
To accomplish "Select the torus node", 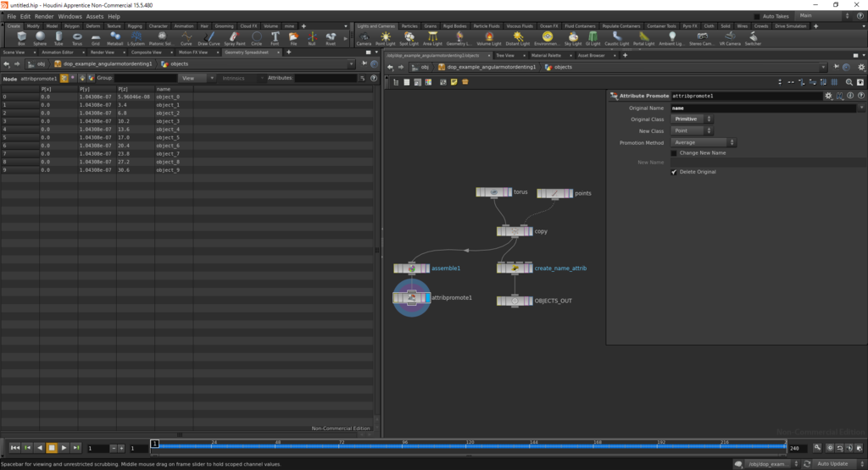I will tap(494, 192).
